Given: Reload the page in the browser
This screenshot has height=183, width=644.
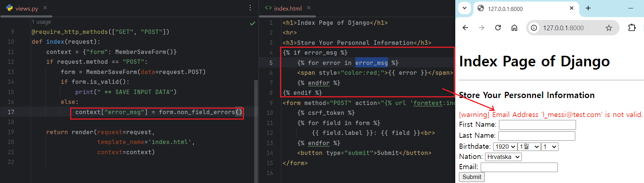Looking at the screenshot, I should [x=498, y=28].
